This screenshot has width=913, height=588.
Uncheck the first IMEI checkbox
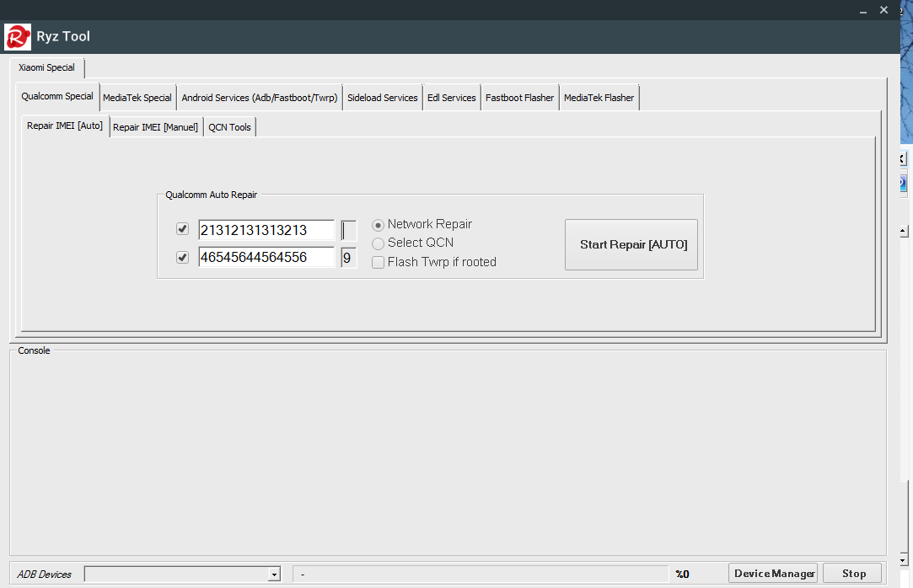click(x=182, y=229)
